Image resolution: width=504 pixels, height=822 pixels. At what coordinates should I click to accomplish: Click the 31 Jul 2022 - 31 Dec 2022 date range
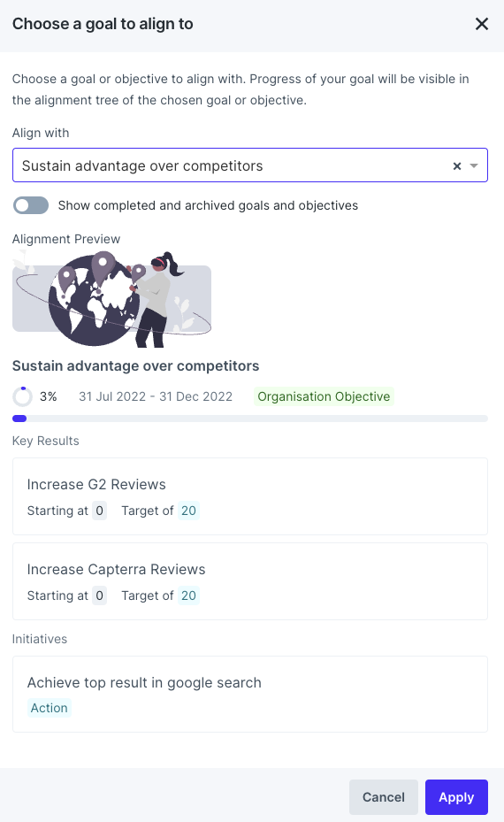[156, 397]
